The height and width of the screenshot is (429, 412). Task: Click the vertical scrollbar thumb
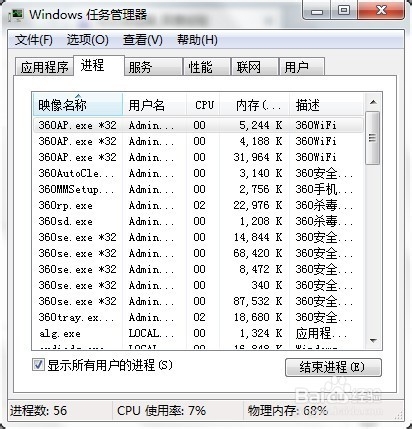click(373, 137)
